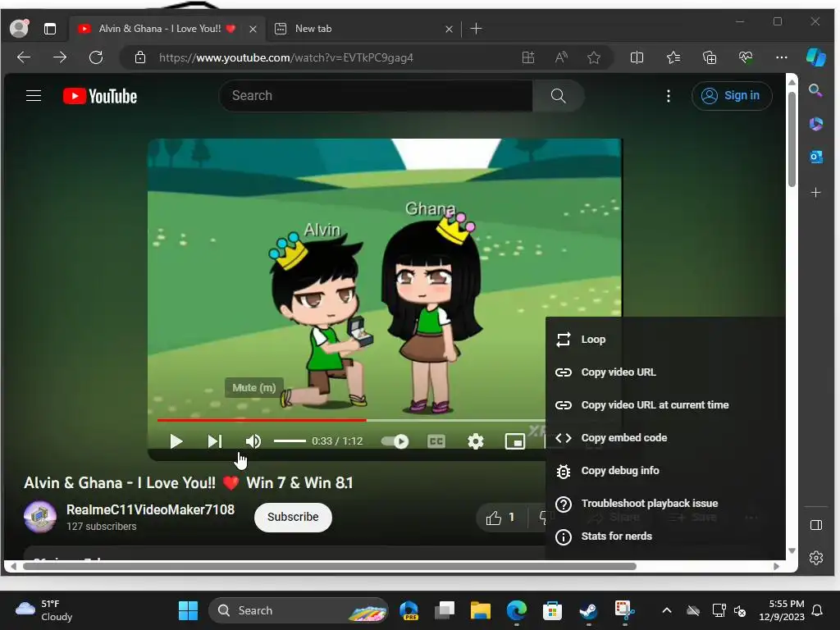Open File Explorer from taskbar

481,610
